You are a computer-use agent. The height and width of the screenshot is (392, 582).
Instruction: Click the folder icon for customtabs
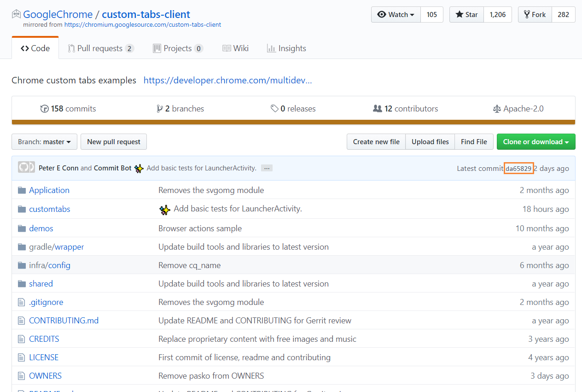[x=22, y=209]
